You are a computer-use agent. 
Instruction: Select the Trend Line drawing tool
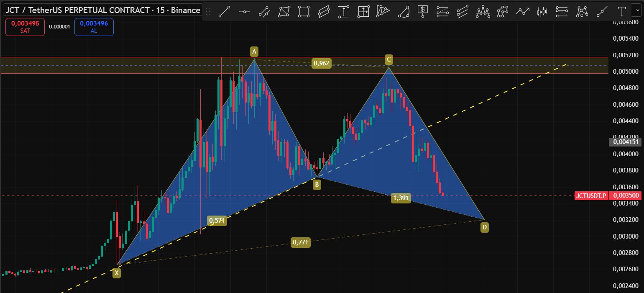225,11
